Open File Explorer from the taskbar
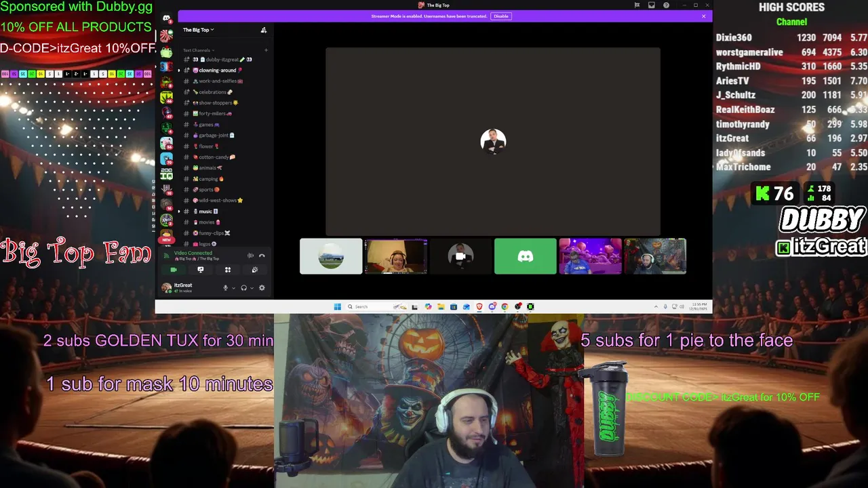Image resolution: width=868 pixels, height=488 pixels. coord(441,306)
